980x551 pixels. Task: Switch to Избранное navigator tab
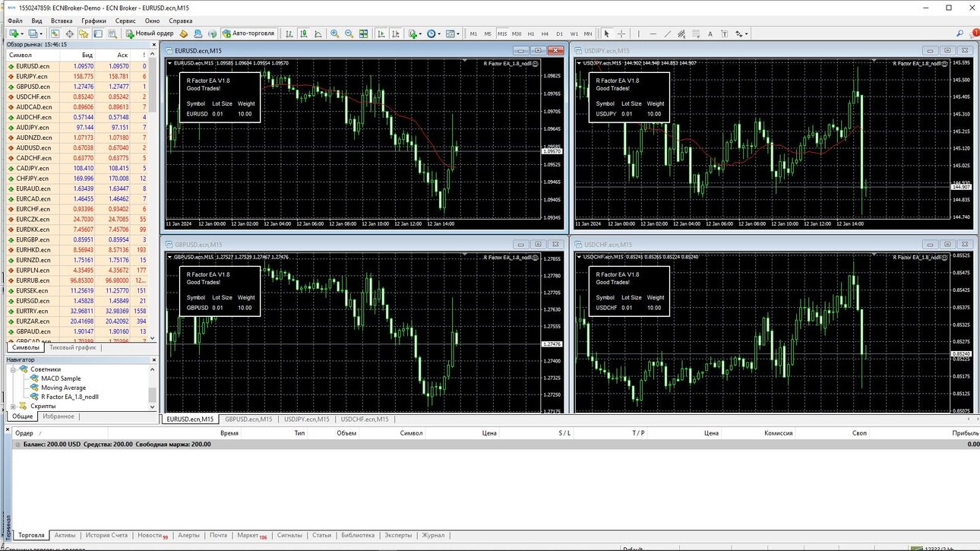[x=58, y=416]
